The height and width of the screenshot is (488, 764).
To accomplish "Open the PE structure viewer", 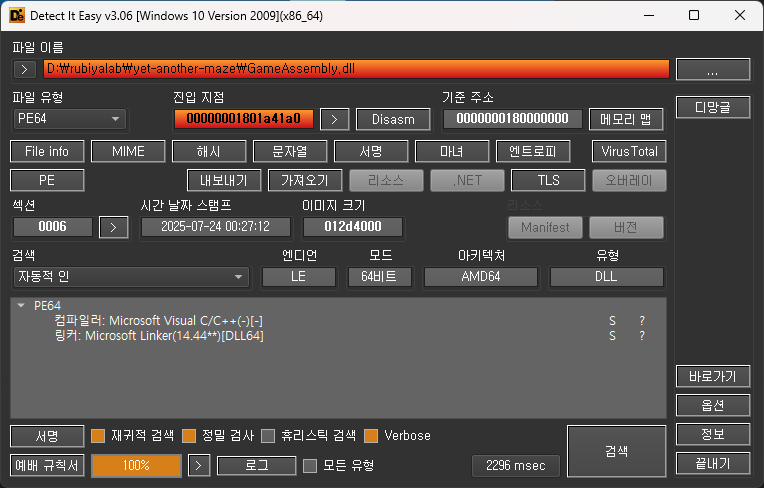I will click(47, 180).
